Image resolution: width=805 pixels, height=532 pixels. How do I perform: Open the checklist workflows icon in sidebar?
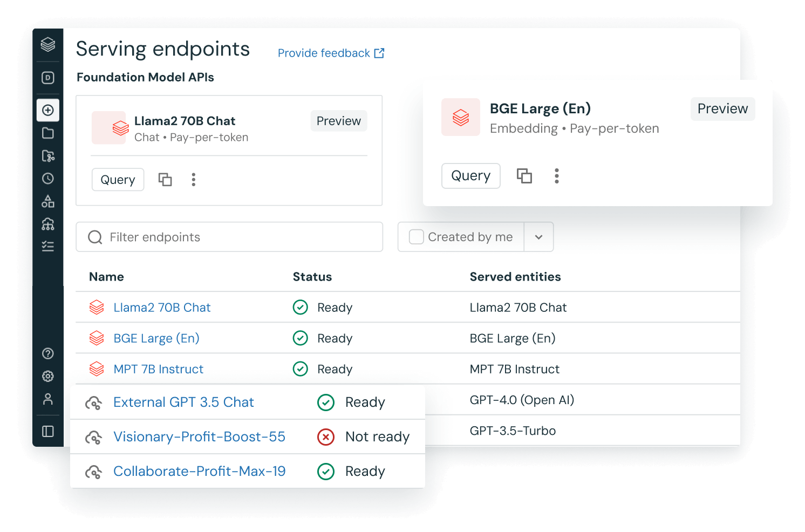[48, 247]
